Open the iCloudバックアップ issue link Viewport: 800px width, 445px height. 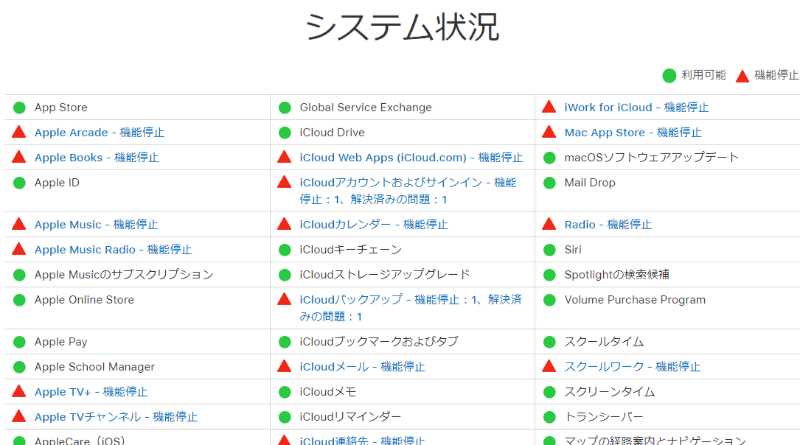pyautogui.click(x=411, y=308)
